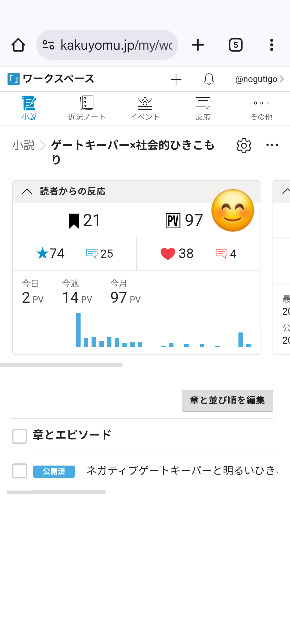Viewport: 290px width, 644px height.
Task: Check the ネガティブゲートキーパー episode checkbox
Action: (x=20, y=471)
